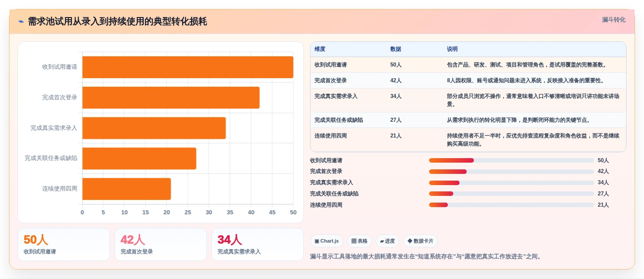Click the 表格 chip
This screenshot has width=644, height=279.
coord(359,241)
